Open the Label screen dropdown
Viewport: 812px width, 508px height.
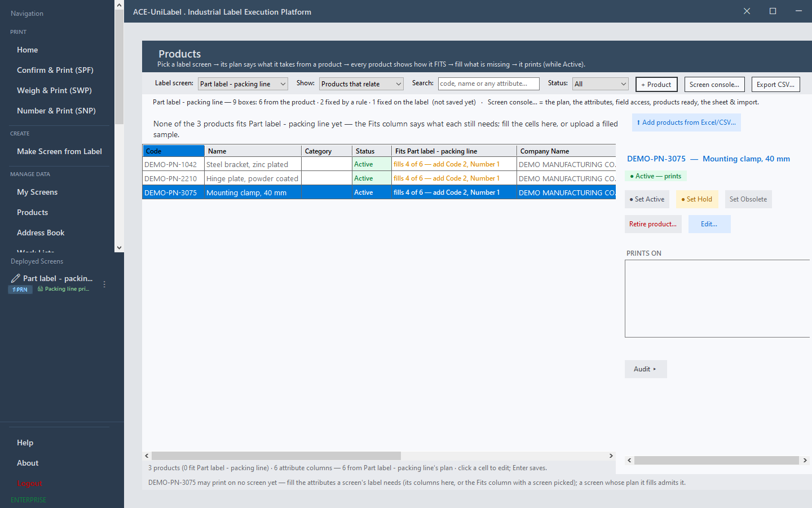point(243,84)
